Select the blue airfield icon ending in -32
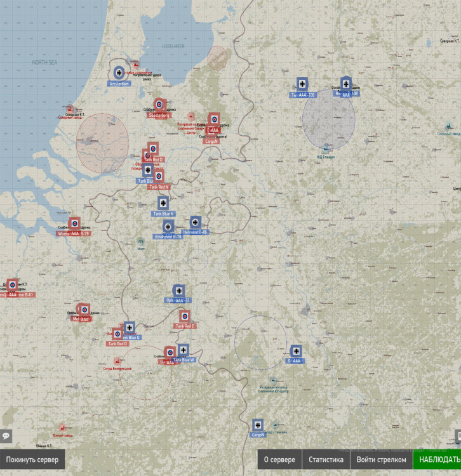 [179, 291]
